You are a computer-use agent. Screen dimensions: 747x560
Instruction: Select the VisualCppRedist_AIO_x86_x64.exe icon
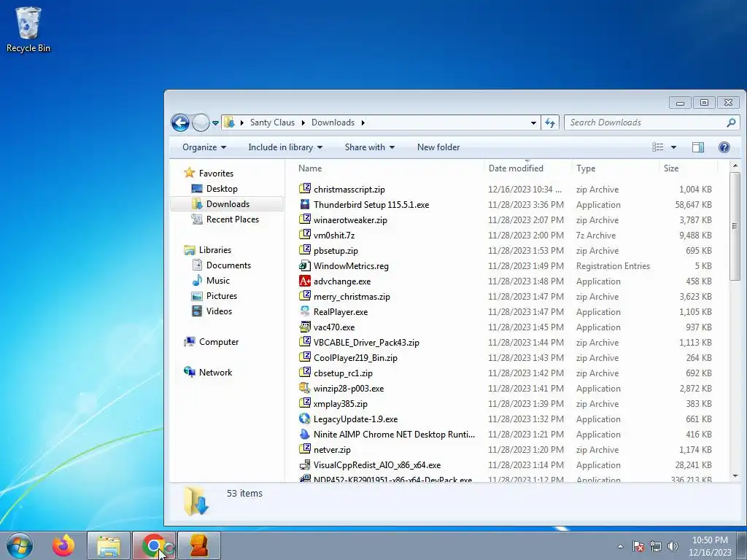[x=305, y=464]
